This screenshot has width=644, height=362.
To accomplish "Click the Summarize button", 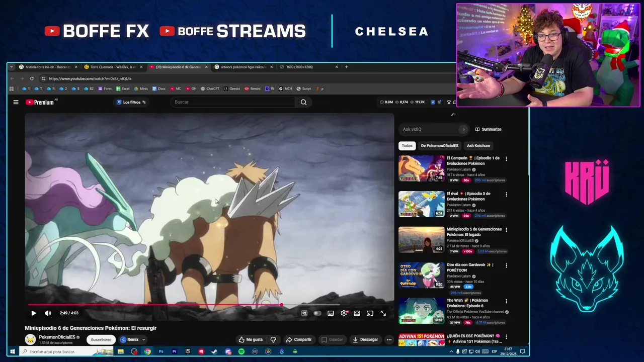I will point(488,129).
